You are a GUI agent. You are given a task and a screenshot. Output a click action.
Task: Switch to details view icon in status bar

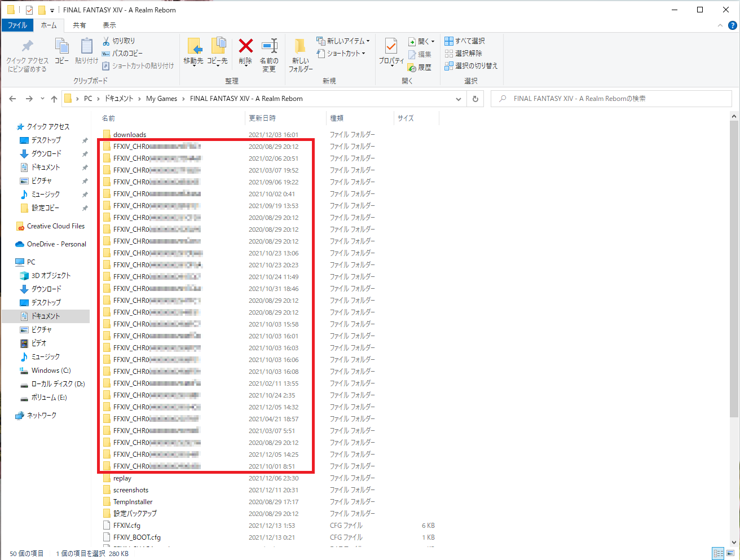[718, 554]
